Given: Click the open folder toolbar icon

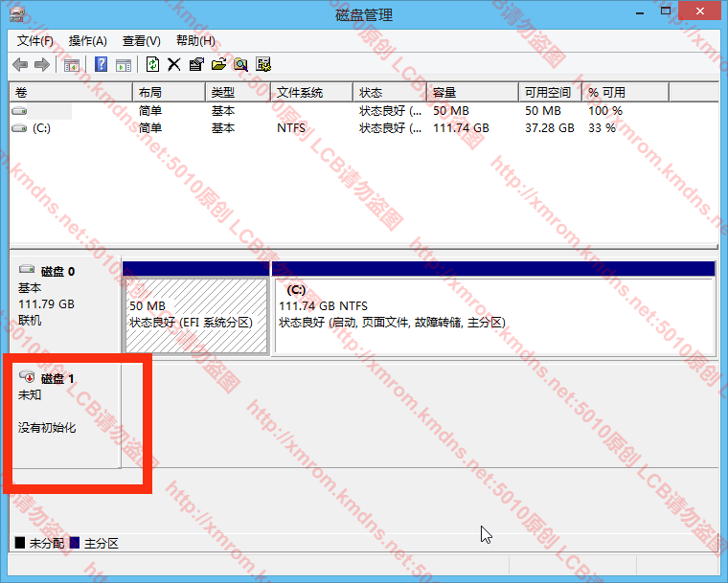Looking at the screenshot, I should click(x=218, y=65).
